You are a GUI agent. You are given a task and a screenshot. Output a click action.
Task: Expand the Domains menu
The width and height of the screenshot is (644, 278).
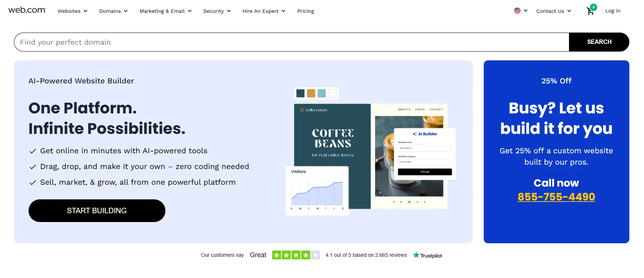pyautogui.click(x=113, y=11)
